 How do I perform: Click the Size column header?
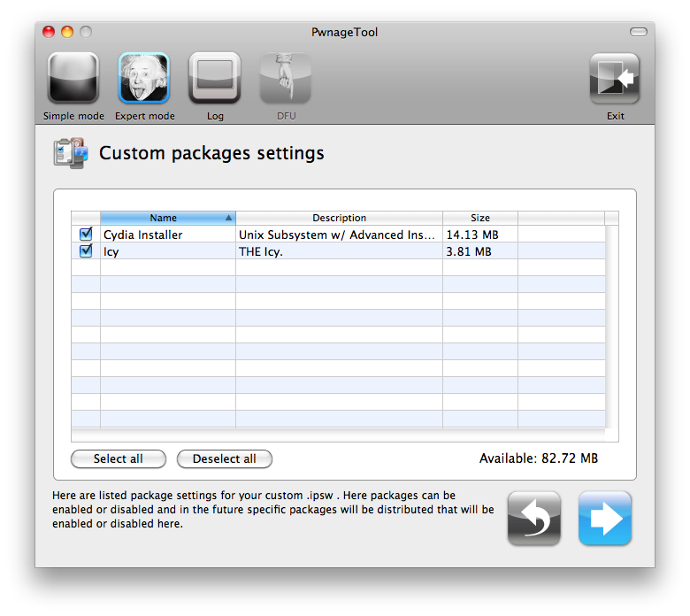tap(479, 218)
